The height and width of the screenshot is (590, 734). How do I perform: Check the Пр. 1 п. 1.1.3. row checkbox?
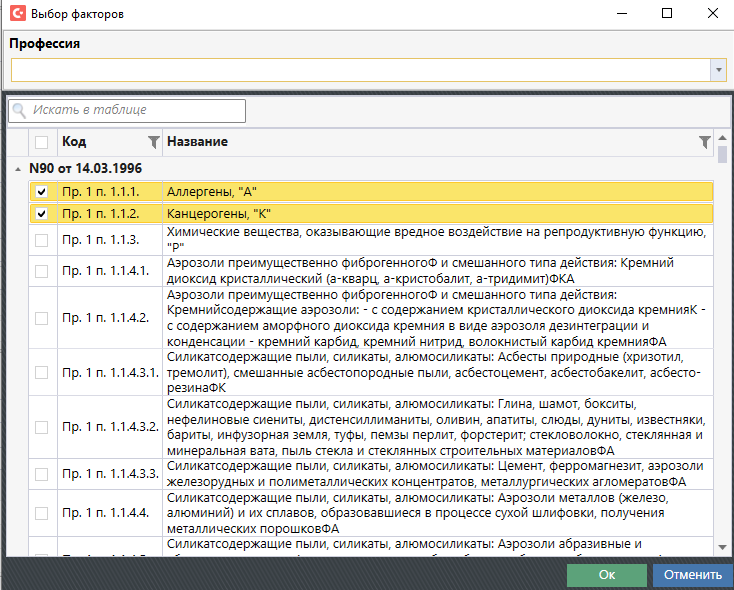[x=41, y=240]
